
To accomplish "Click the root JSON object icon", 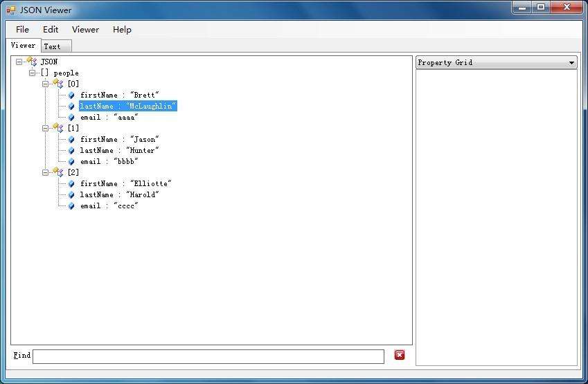I will [32, 61].
